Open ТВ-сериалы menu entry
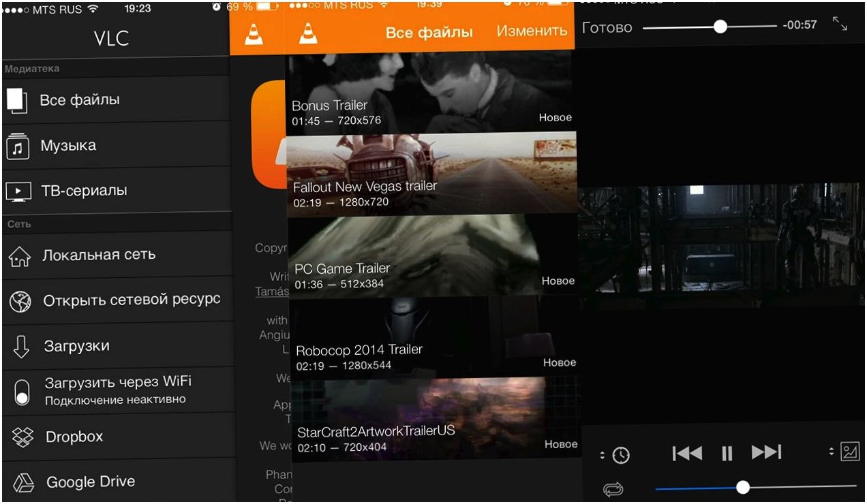This screenshot has width=867, height=504. [x=117, y=191]
